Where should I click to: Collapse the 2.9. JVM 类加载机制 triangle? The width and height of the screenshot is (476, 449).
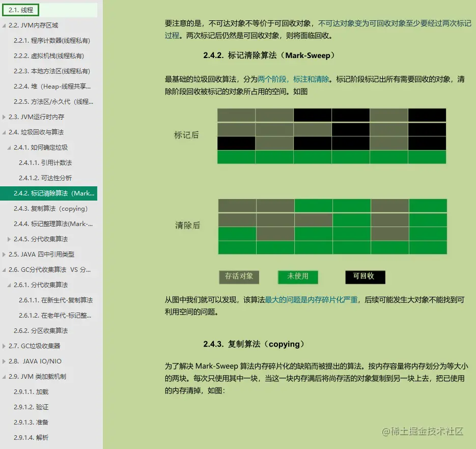4,377
